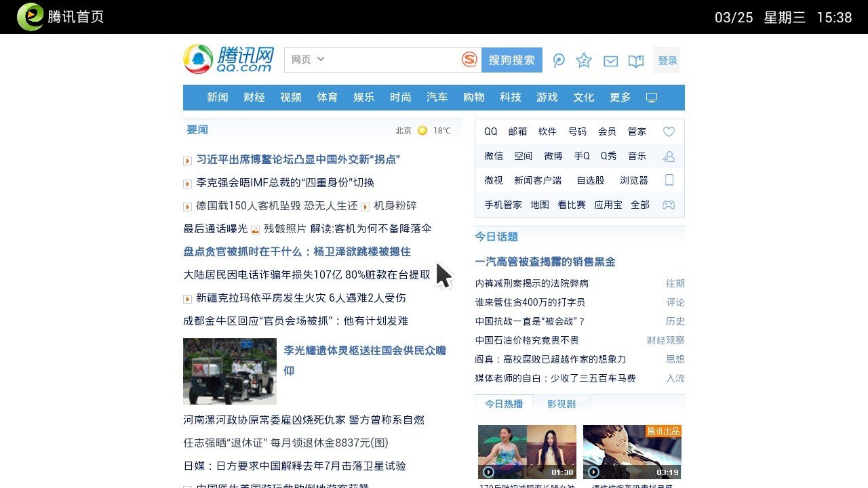
Task: Open the 要闻 section heading
Action: pyautogui.click(x=197, y=129)
